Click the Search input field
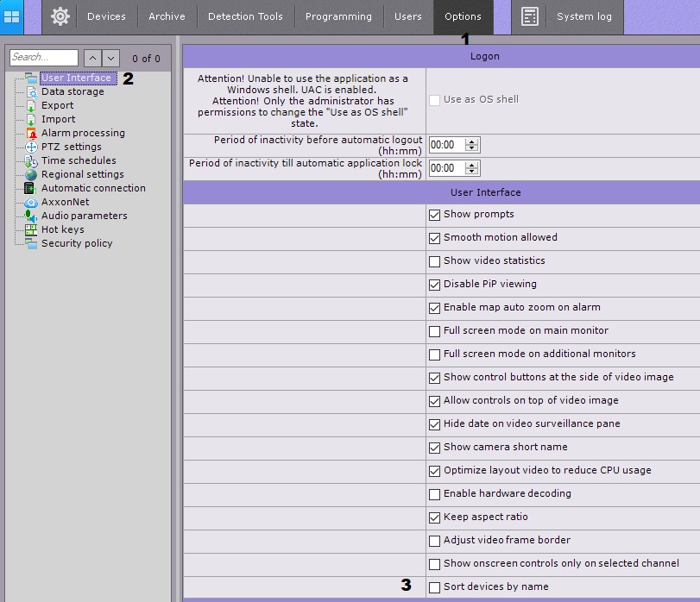The image size is (700, 602). [43, 58]
